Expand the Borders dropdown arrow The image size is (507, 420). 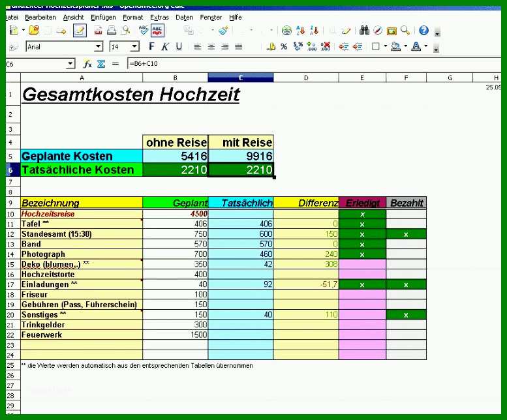point(386,46)
